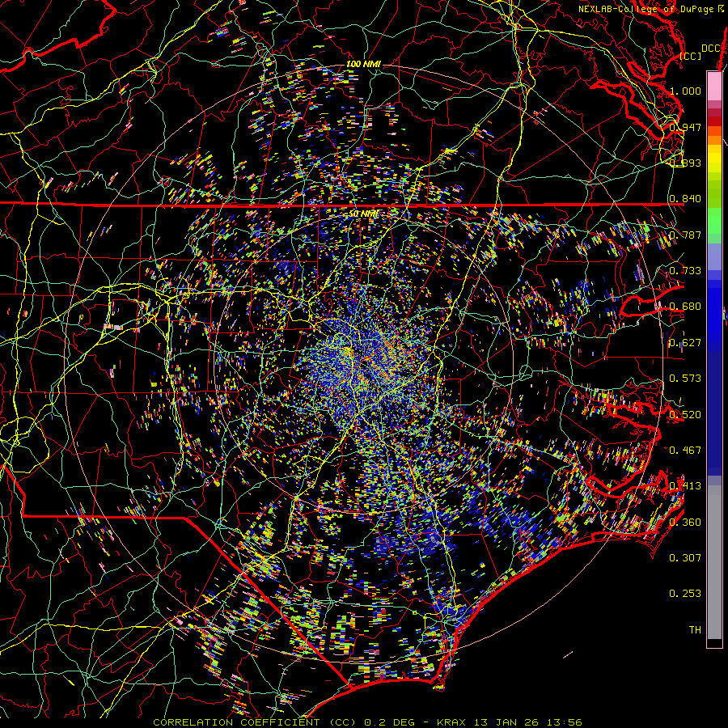Viewport: 728px width, 728px height.
Task: Pick the red segment of the color bar
Action: [x=714, y=121]
